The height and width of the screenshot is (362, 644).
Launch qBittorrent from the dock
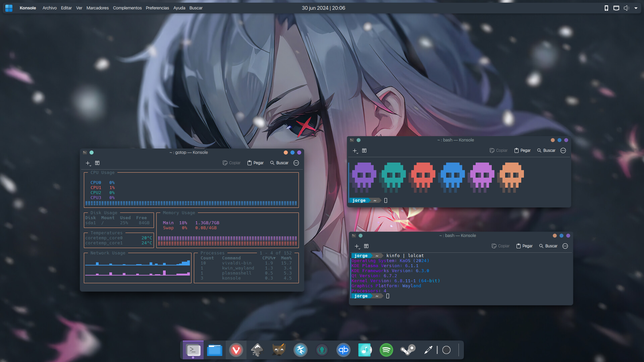click(x=343, y=350)
